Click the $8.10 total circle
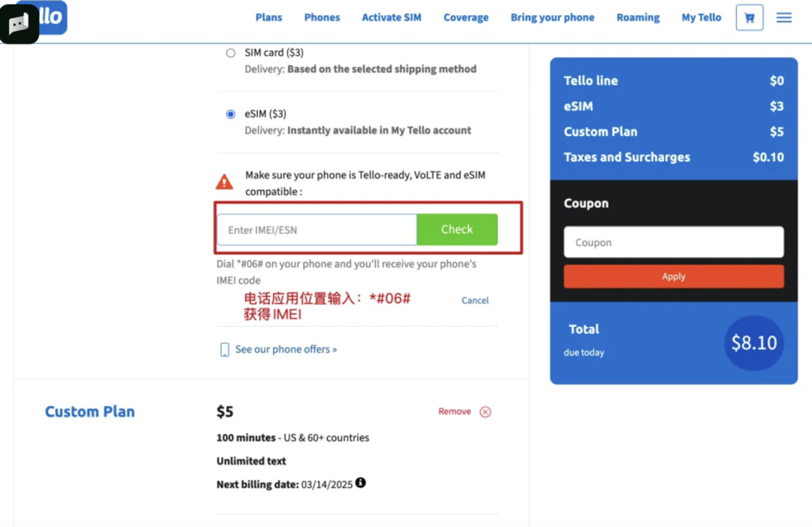Image resolution: width=812 pixels, height=527 pixels. click(754, 343)
